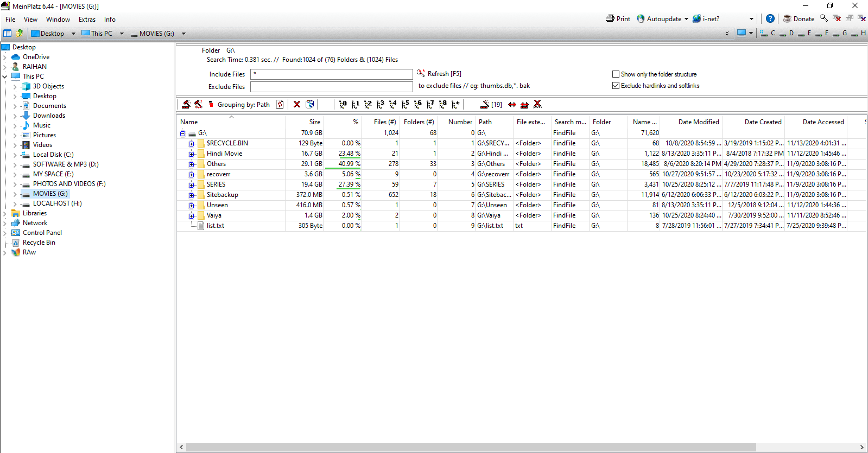Open the View menu
This screenshot has width=868, height=453.
click(30, 20)
